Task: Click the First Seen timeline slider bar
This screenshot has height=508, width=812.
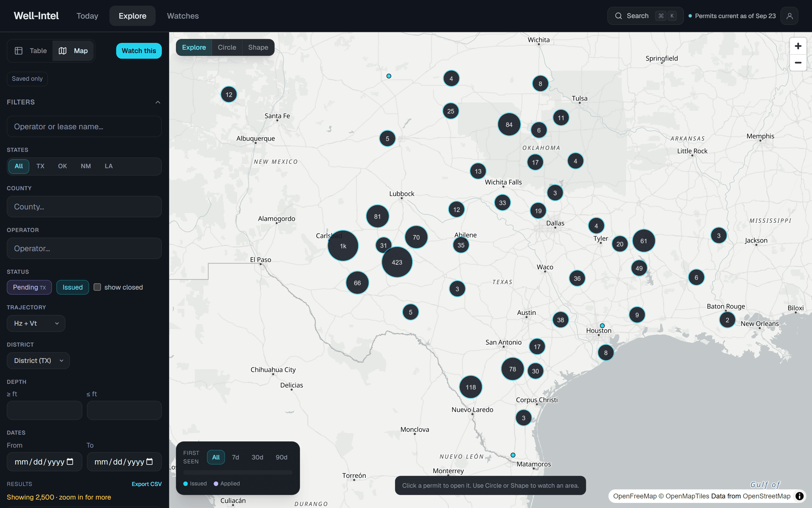Action: pos(238,472)
